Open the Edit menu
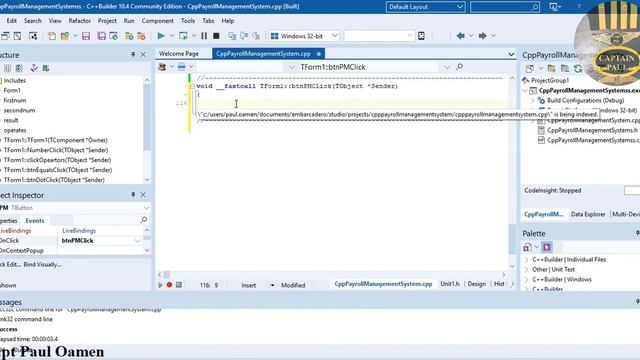The width and height of the screenshot is (640, 360). (x=12, y=20)
